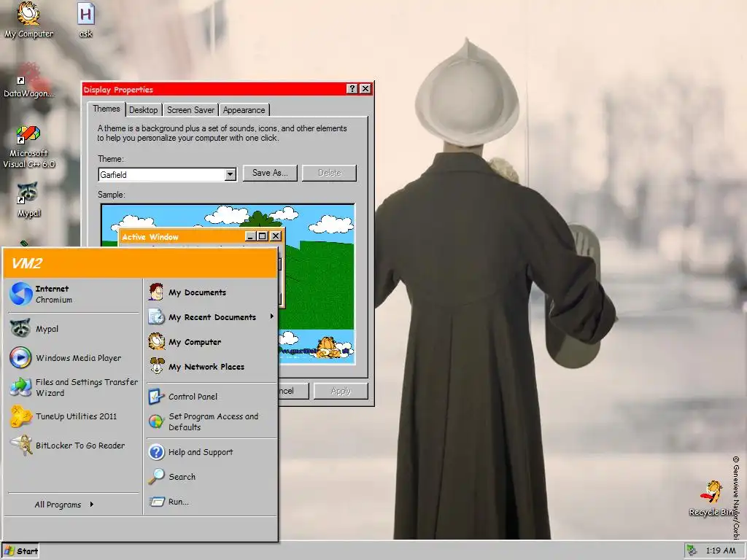Click the Windows Media Player icon
The image size is (747, 560).
pyautogui.click(x=20, y=357)
